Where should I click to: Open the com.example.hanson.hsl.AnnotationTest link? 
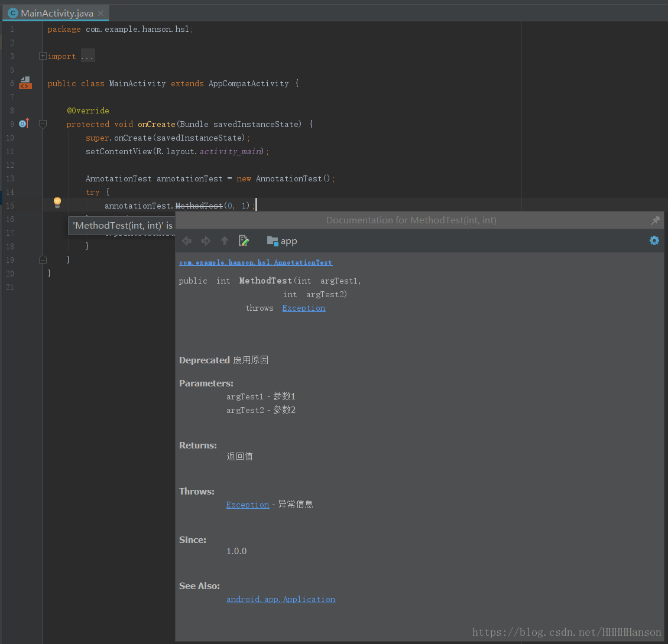255,262
